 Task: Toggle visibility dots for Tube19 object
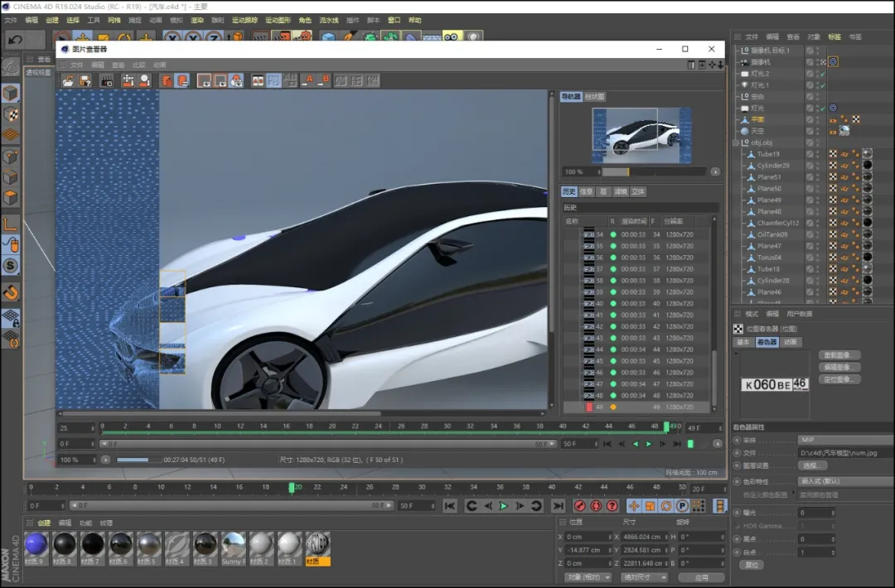point(817,154)
